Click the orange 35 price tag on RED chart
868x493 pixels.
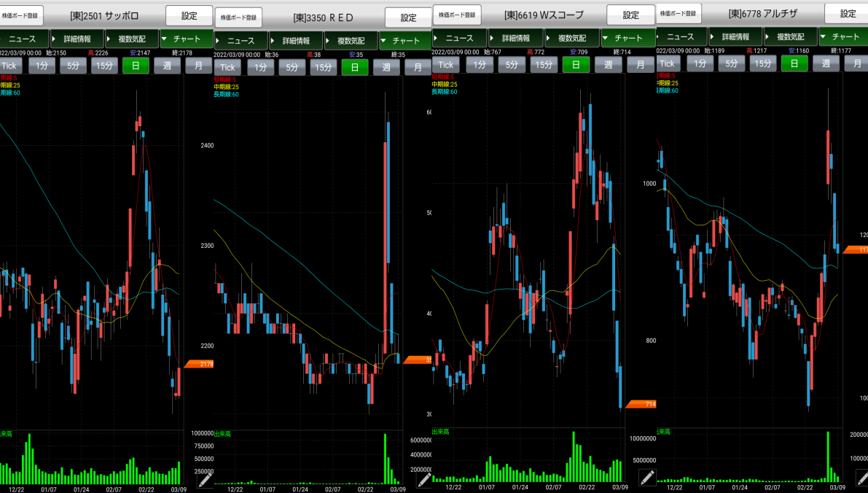418,360
